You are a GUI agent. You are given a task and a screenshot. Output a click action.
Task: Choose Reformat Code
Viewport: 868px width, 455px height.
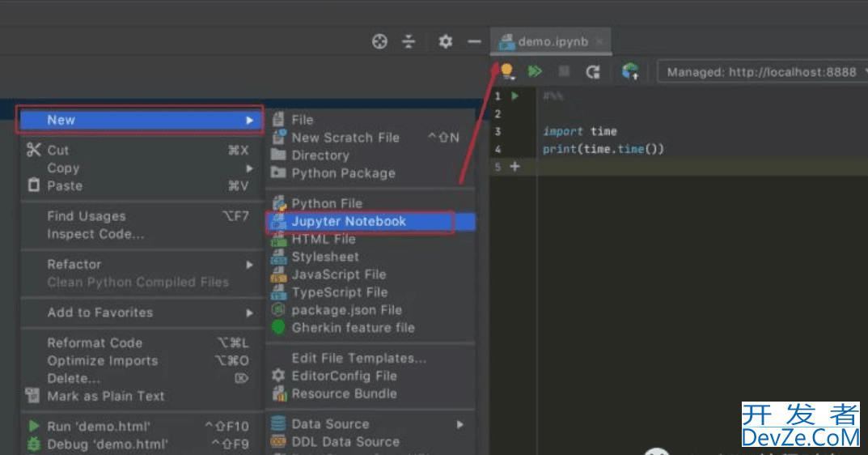coord(140,343)
